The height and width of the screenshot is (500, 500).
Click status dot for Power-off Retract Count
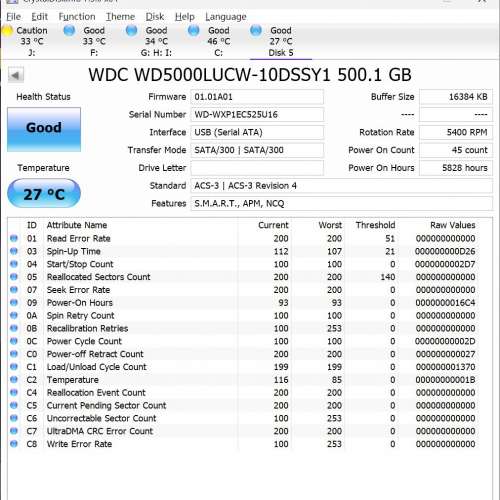coord(14,354)
